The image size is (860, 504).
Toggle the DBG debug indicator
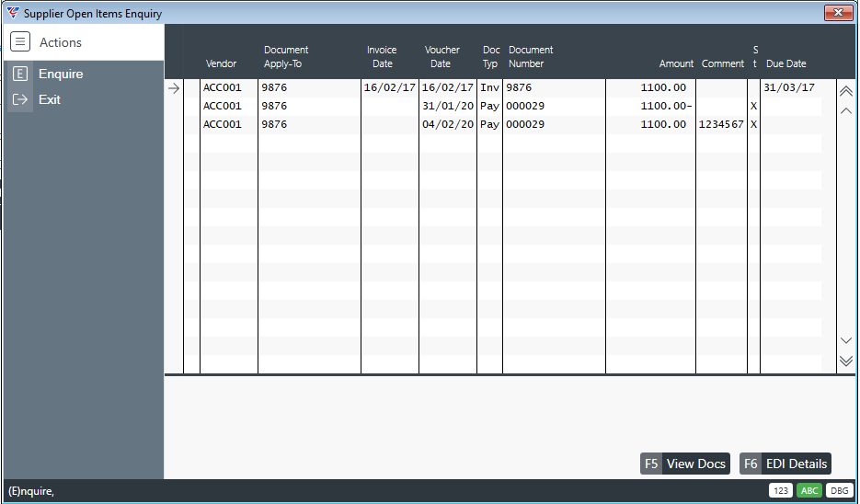(839, 490)
